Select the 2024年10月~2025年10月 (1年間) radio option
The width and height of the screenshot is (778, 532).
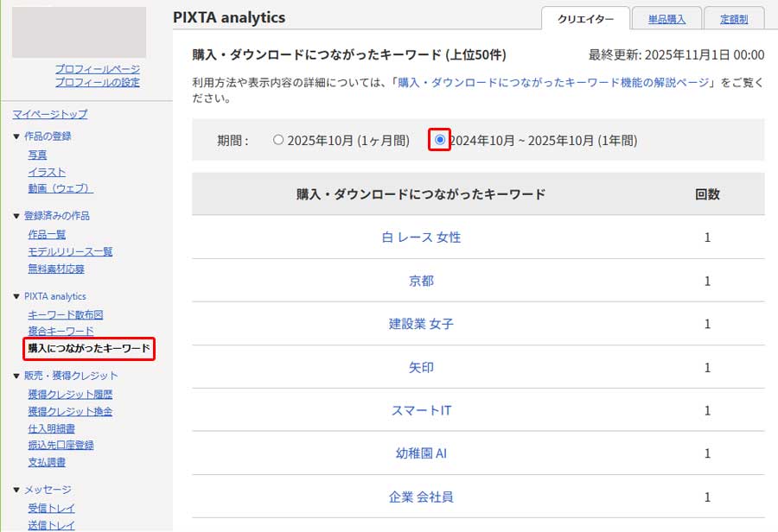[x=440, y=140]
